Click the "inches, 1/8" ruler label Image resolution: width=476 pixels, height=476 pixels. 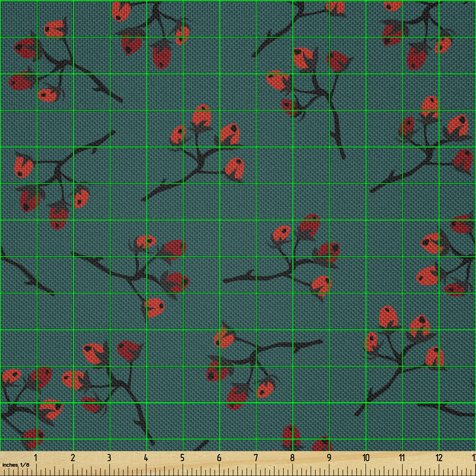pyautogui.click(x=16, y=465)
